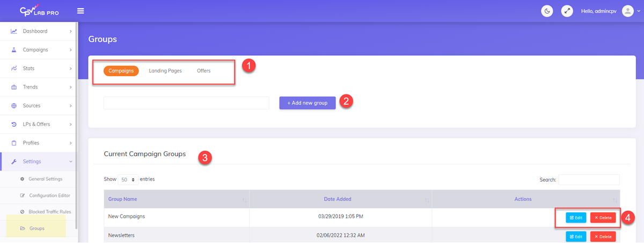The width and height of the screenshot is (644, 243).
Task: Focus the new group name field
Action: (x=186, y=103)
